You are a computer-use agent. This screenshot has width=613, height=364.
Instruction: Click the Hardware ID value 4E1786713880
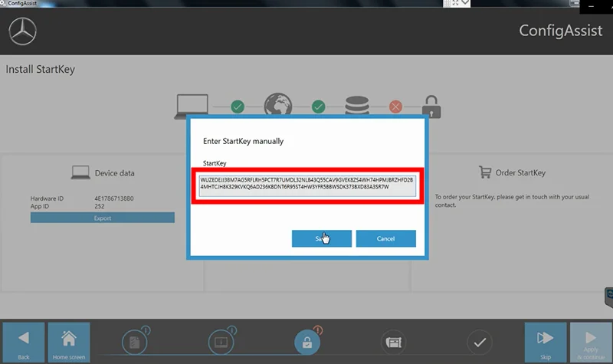[113, 198]
